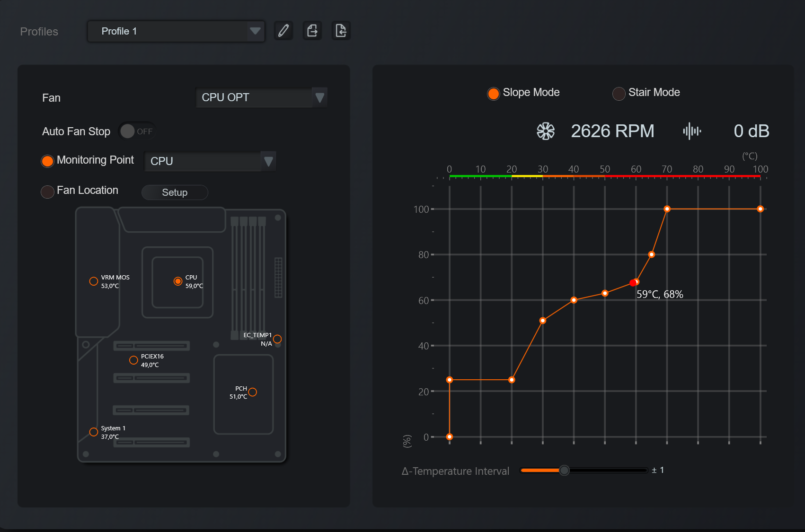Click the fan RPM icon
The image size is (805, 532).
coord(545,131)
